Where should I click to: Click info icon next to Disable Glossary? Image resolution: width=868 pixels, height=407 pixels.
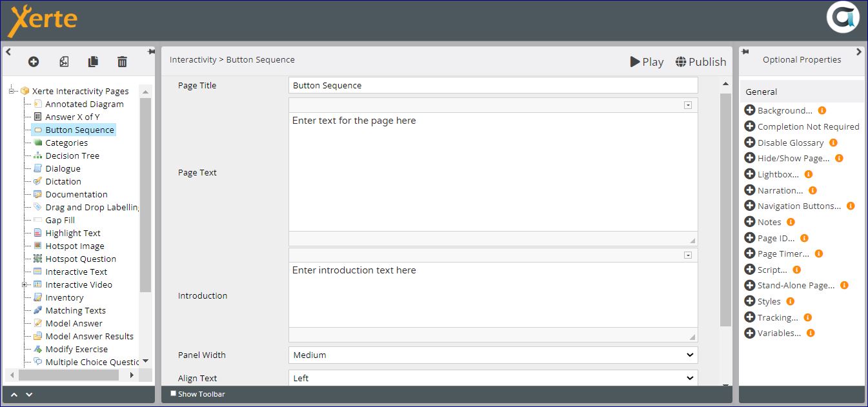(x=833, y=143)
